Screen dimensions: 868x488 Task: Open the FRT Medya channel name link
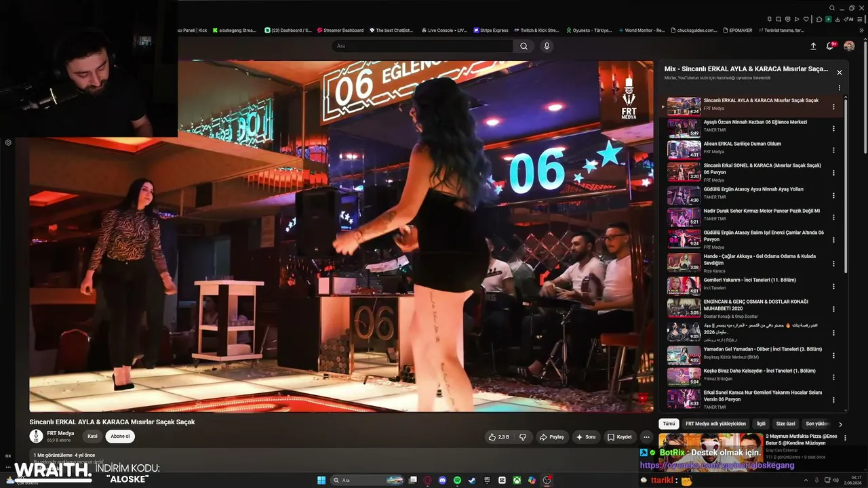coord(60,433)
